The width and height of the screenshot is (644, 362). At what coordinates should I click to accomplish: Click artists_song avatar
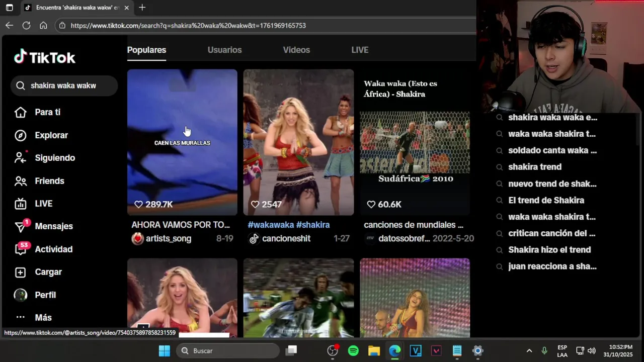pyautogui.click(x=137, y=238)
